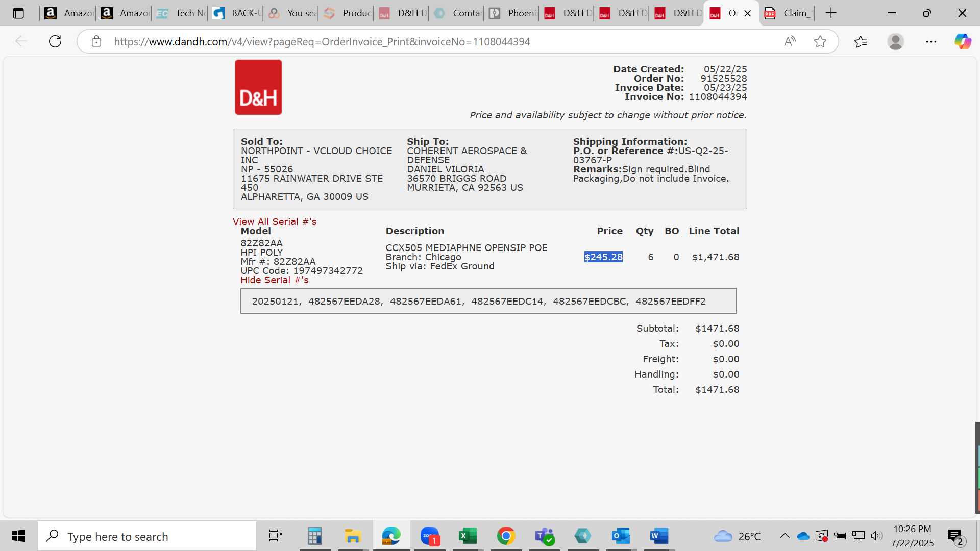This screenshot has height=551, width=980.
Task: Click the order number 91525528
Action: (x=723, y=79)
